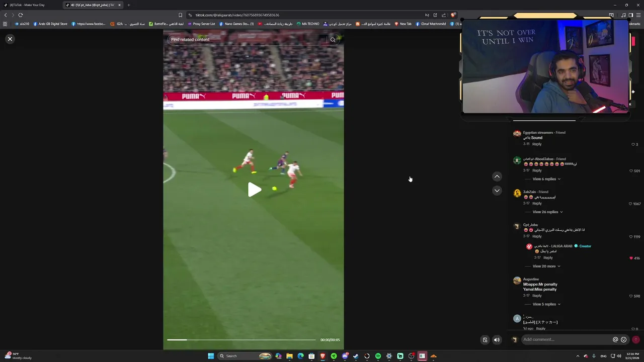Bookmark this page icon in address bar
The width and height of the screenshot is (644, 362).
[x=180, y=15]
